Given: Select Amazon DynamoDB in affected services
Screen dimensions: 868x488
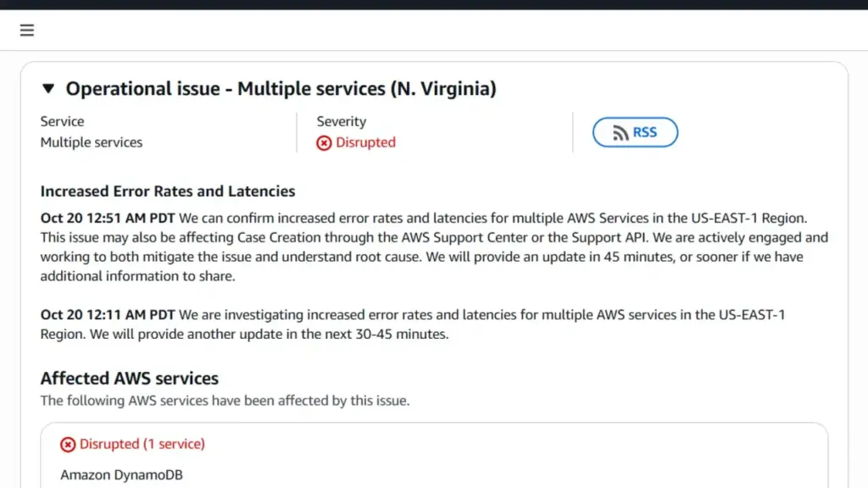Looking at the screenshot, I should tap(121, 474).
